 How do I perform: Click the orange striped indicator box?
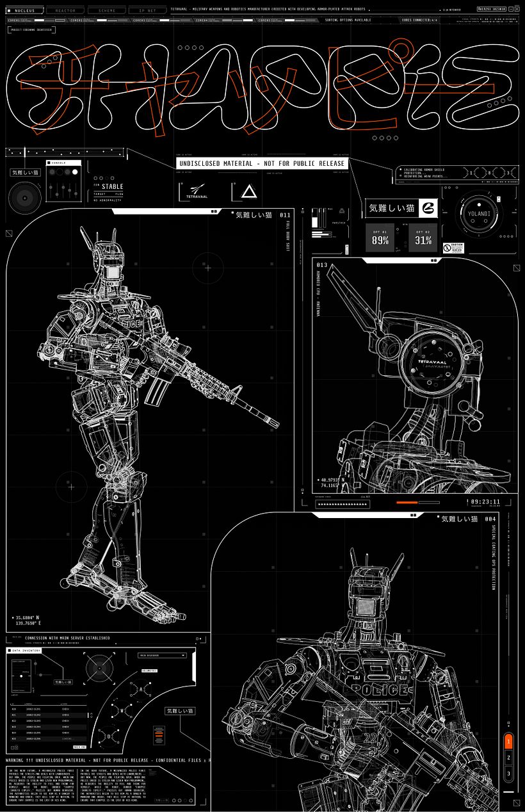tap(157, 734)
